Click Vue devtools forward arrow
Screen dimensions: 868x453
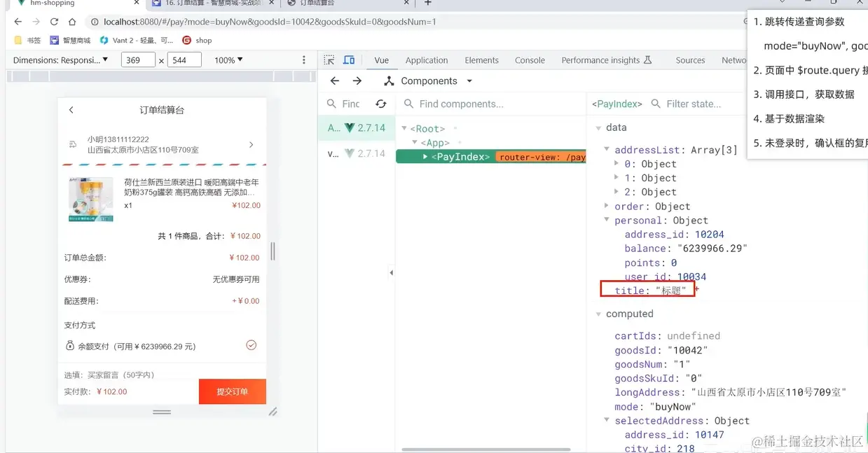point(357,81)
